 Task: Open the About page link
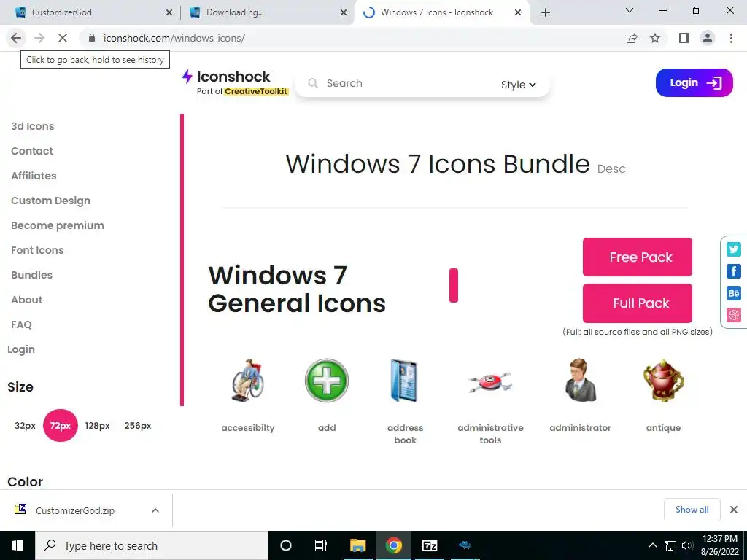point(27,300)
